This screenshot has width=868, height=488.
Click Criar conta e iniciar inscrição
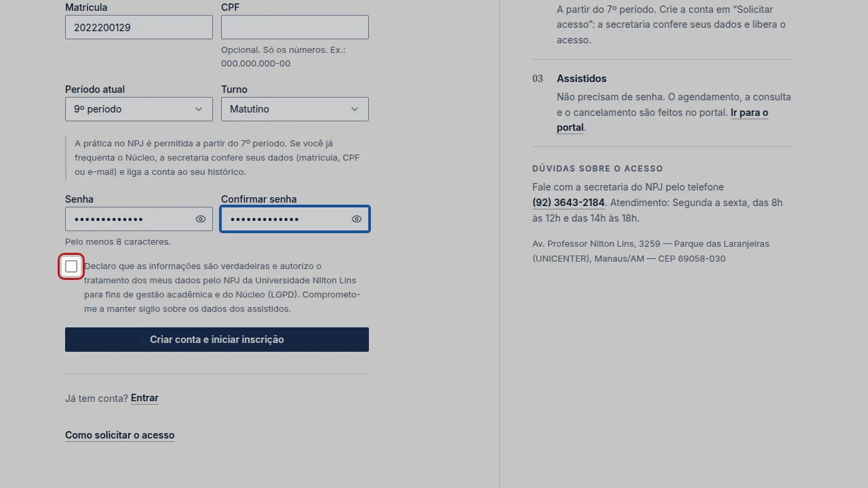217,340
